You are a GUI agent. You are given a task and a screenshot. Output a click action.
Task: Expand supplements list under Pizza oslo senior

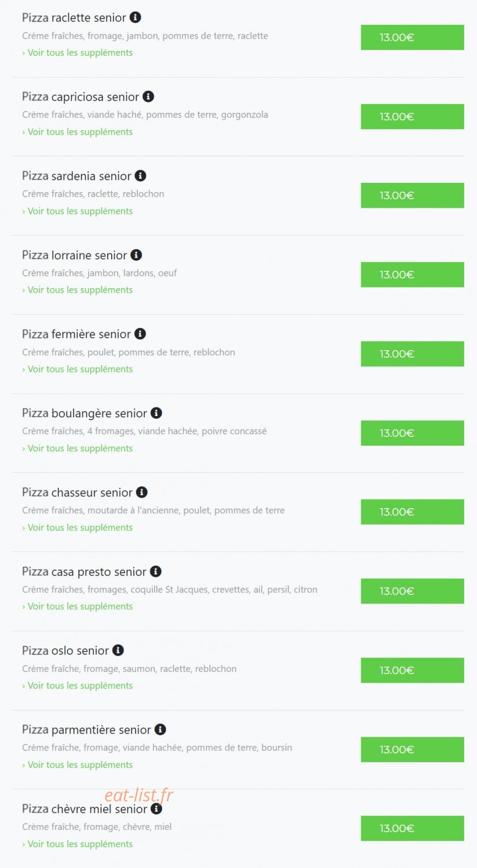click(x=78, y=686)
